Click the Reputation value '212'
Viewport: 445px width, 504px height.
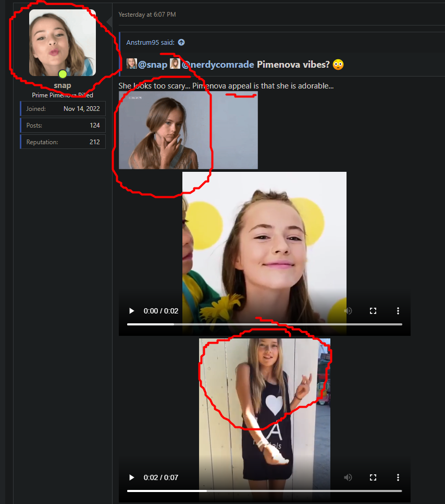[95, 142]
